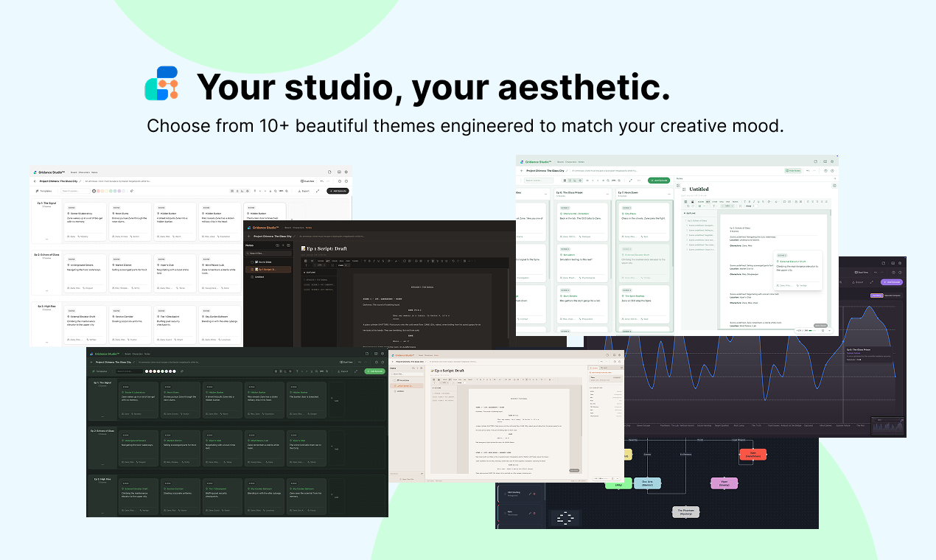Screen dimensions: 936x560
Task: Click Search files field in dark notes panel
Action: click(x=268, y=253)
